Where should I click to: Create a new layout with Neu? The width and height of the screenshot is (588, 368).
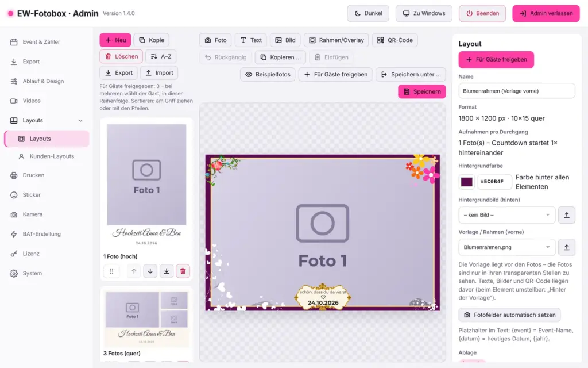click(115, 40)
